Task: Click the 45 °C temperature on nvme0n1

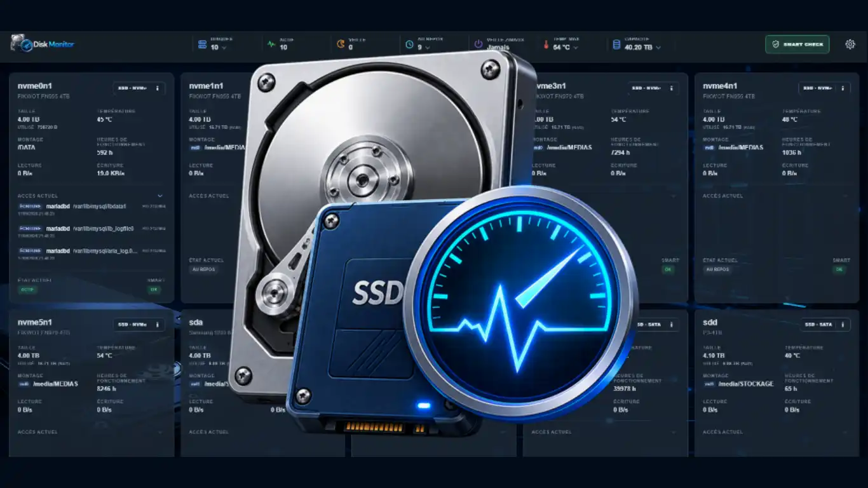Action: point(105,119)
